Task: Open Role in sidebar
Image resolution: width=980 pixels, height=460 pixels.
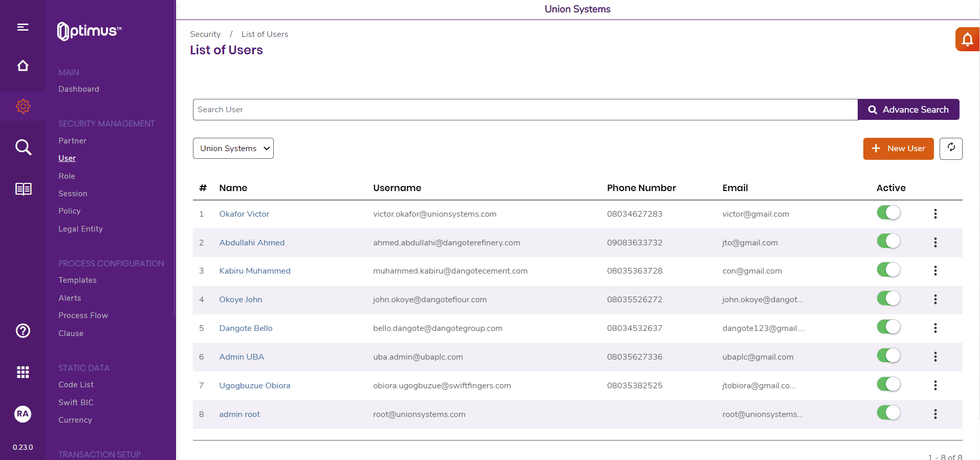Action: [x=67, y=176]
